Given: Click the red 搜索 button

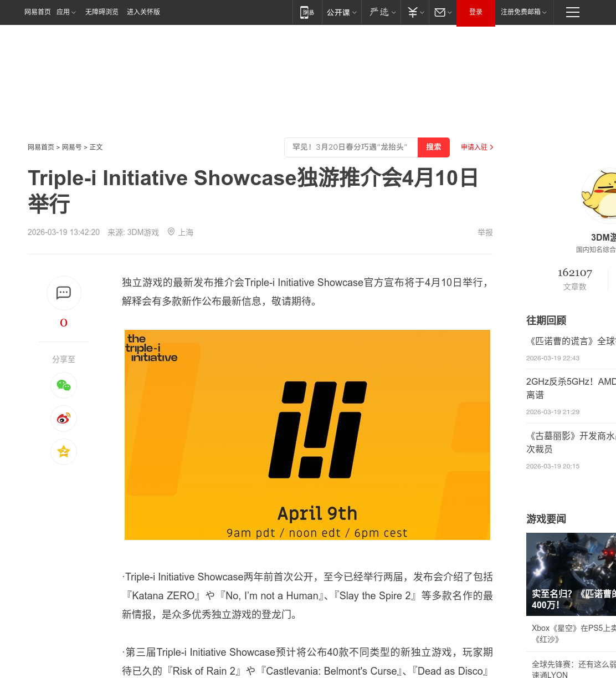Looking at the screenshot, I should click(x=434, y=147).
